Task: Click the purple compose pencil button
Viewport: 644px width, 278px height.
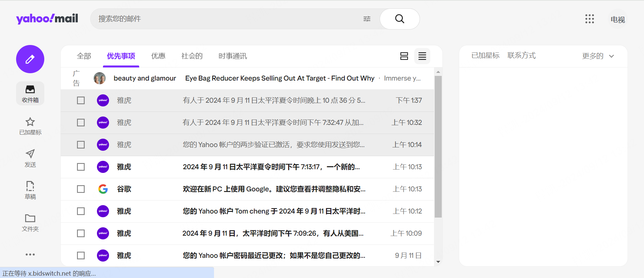Action: (x=30, y=59)
